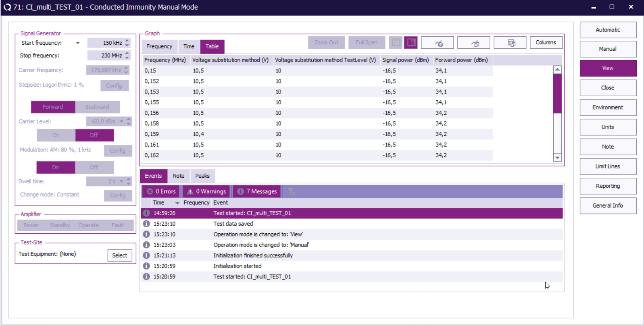Open the Carrier Level dBm dropdown
The height and width of the screenshot is (326, 644).
121,121
